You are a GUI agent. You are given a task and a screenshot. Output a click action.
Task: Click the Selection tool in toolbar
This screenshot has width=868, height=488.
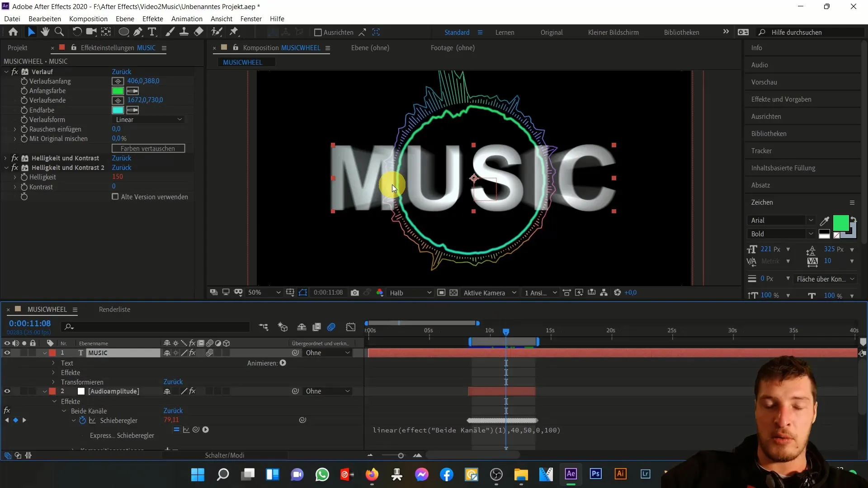click(31, 32)
